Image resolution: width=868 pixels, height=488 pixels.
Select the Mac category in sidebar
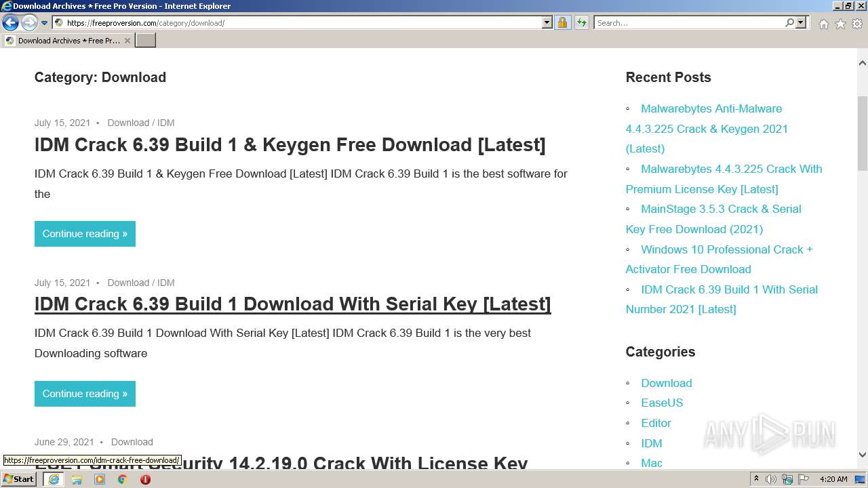pyautogui.click(x=652, y=463)
